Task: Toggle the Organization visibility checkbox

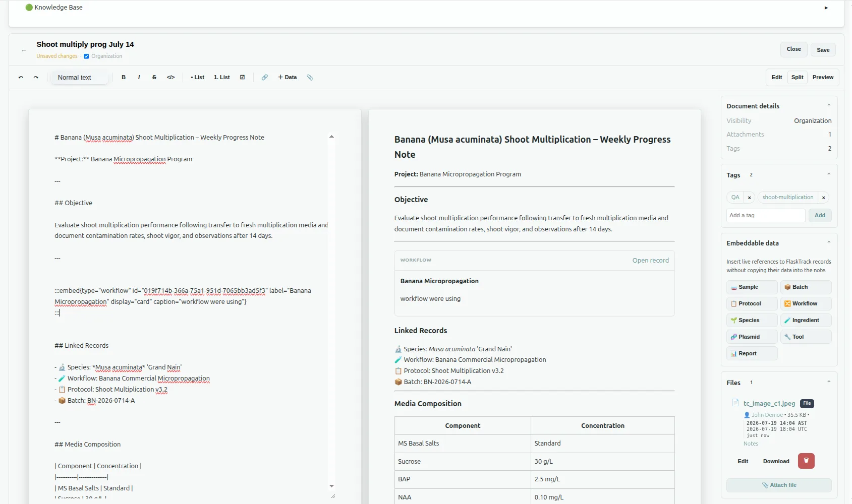Action: click(x=86, y=56)
